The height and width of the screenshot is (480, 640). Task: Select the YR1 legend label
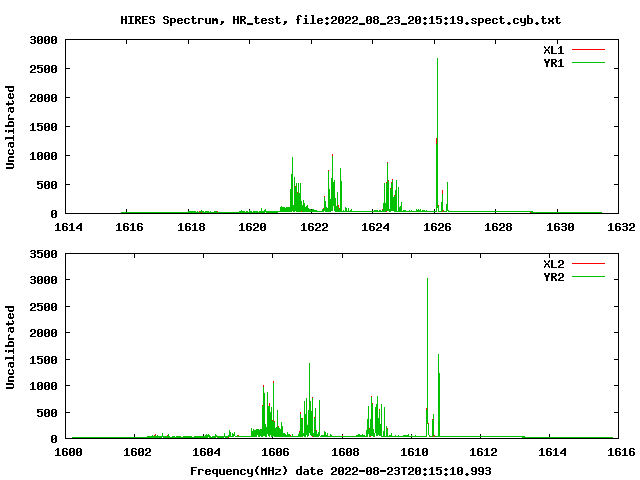tap(553, 63)
